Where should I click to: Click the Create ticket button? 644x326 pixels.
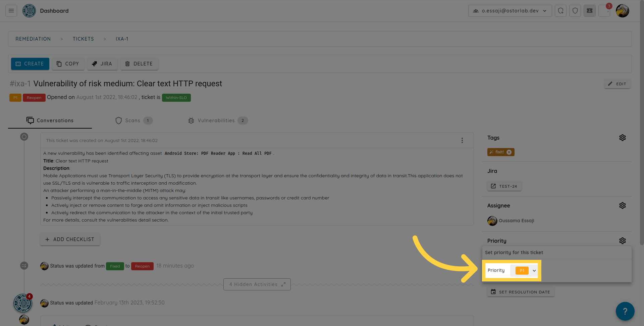click(x=30, y=64)
